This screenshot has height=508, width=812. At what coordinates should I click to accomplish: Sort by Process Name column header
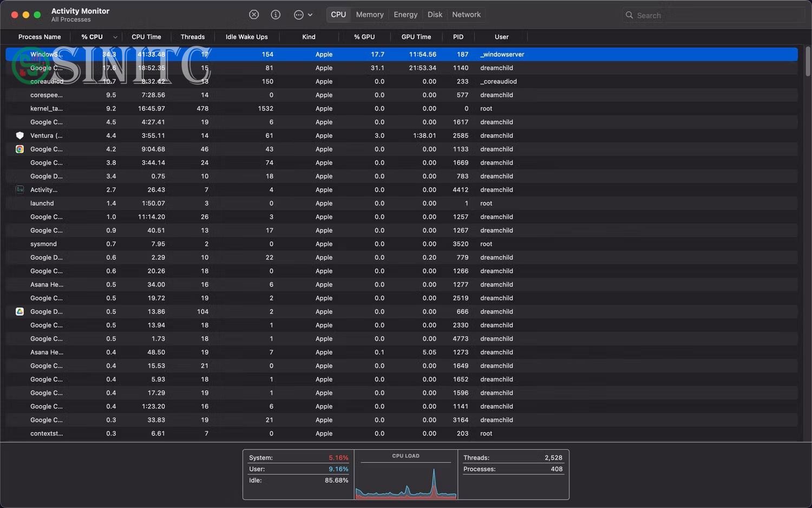40,37
